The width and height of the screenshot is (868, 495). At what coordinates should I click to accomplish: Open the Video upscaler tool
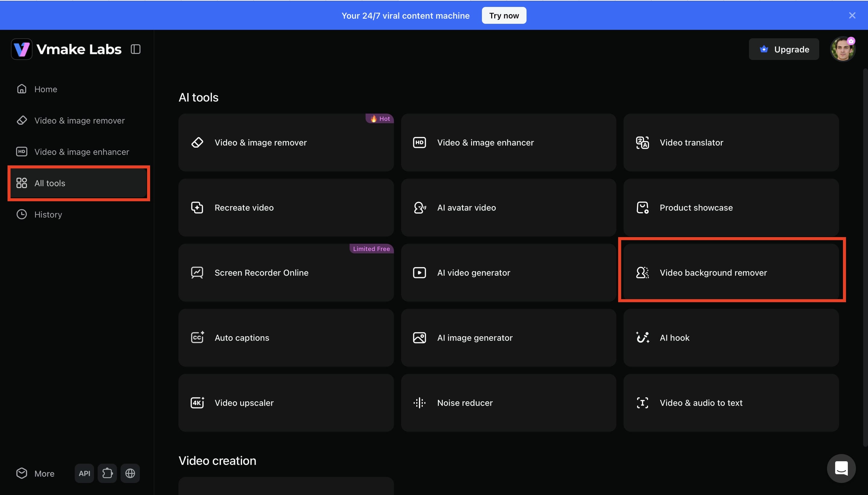point(286,403)
